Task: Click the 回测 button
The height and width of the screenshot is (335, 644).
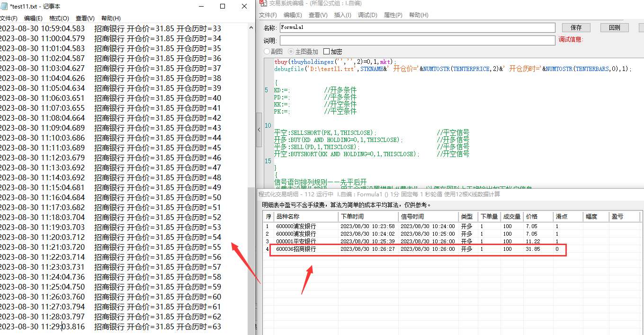Action: point(614,28)
